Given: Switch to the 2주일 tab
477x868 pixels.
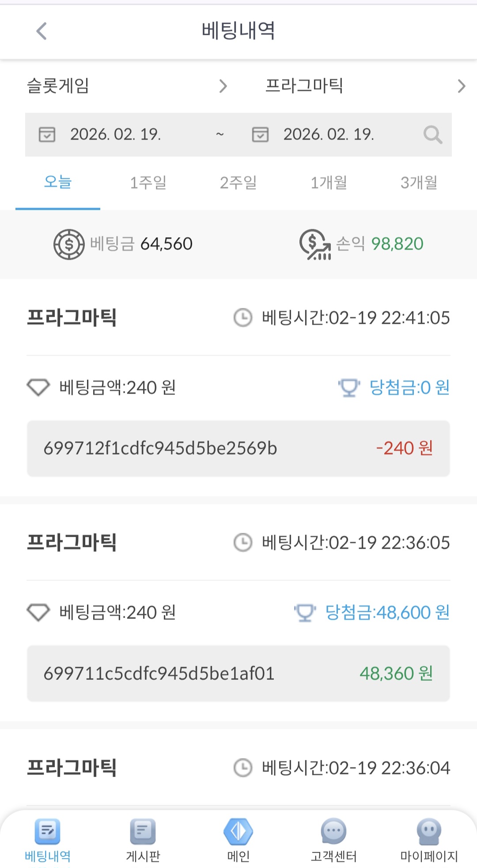Looking at the screenshot, I should pos(238,182).
